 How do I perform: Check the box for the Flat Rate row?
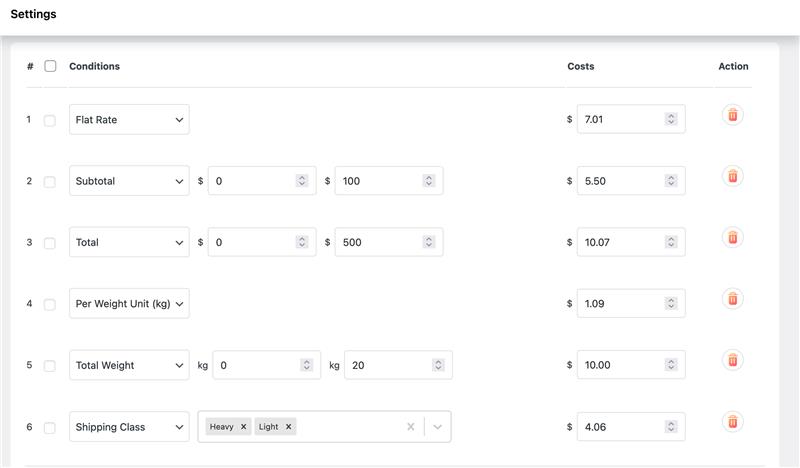49,120
